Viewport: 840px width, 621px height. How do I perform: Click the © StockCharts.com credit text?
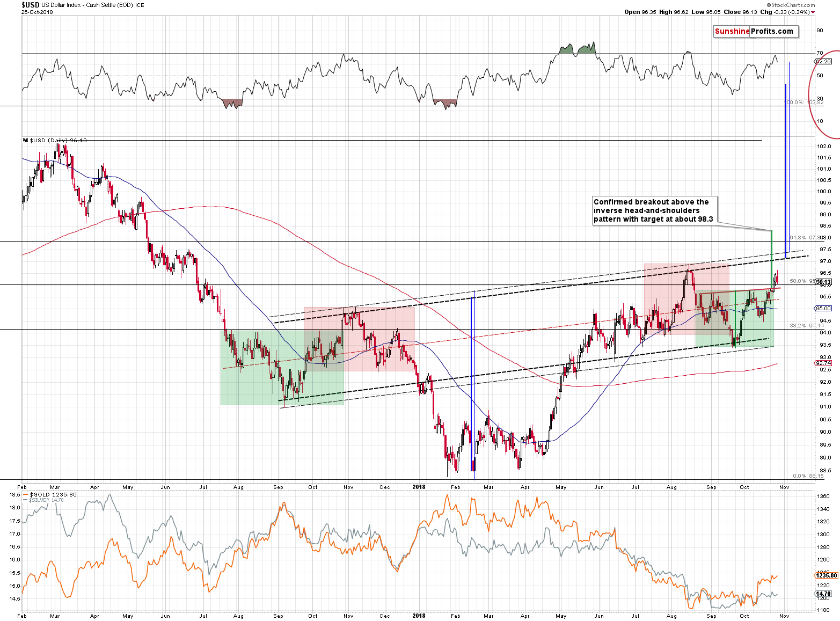(791, 5)
